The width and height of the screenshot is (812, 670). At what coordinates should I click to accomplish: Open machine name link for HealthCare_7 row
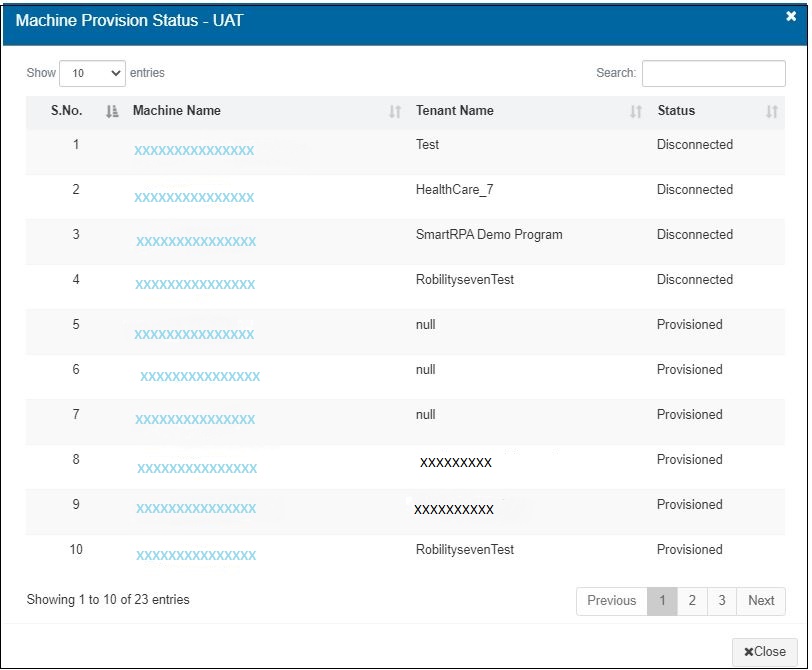(x=194, y=198)
